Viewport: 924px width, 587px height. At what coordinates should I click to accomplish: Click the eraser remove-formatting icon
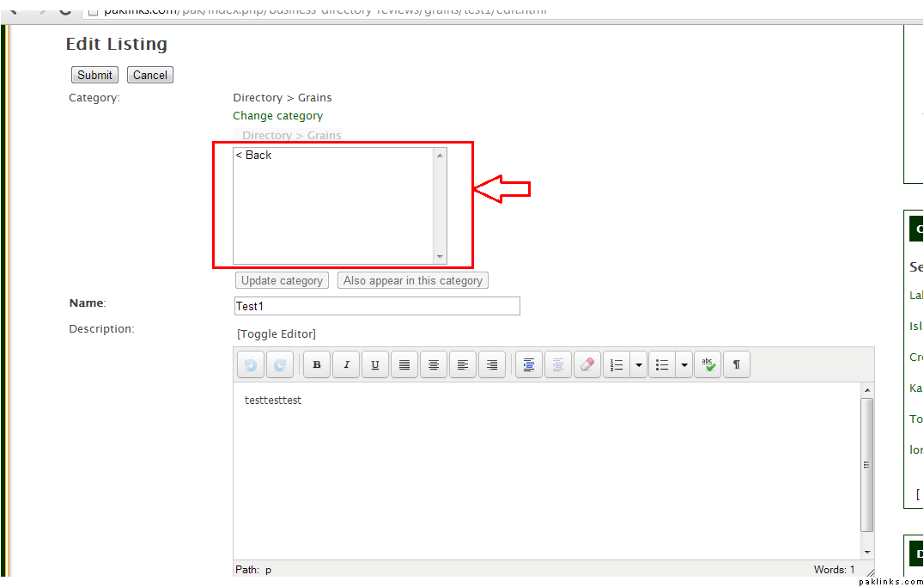coord(587,365)
